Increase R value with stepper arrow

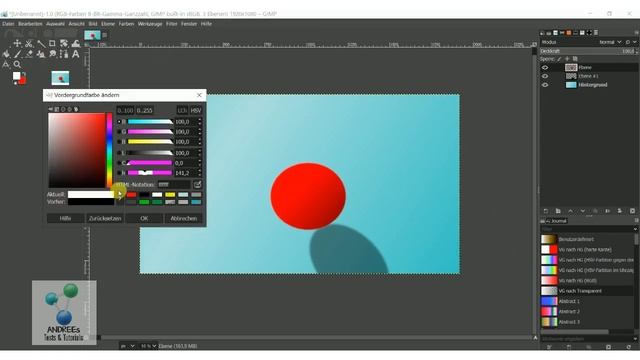pos(200,120)
